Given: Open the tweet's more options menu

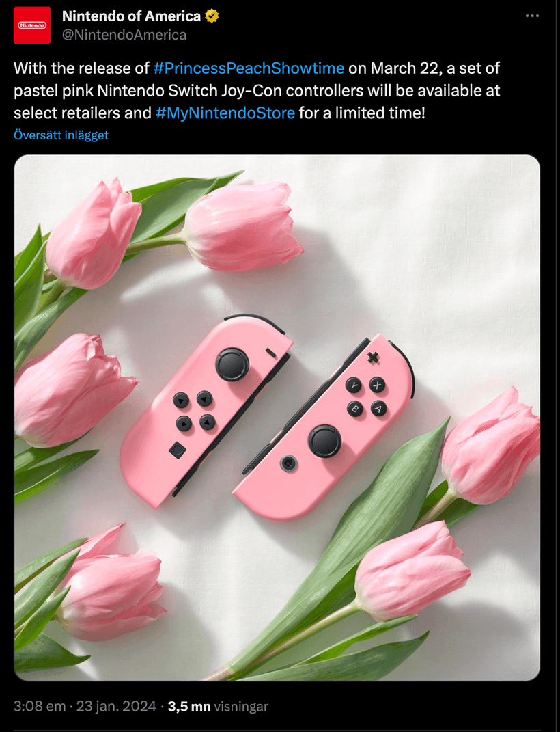Looking at the screenshot, I should tap(532, 16).
